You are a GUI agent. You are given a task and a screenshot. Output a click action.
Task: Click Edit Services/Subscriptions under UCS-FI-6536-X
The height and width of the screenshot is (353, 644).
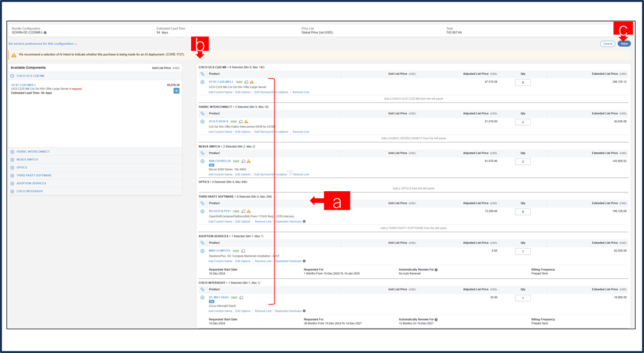(271, 132)
